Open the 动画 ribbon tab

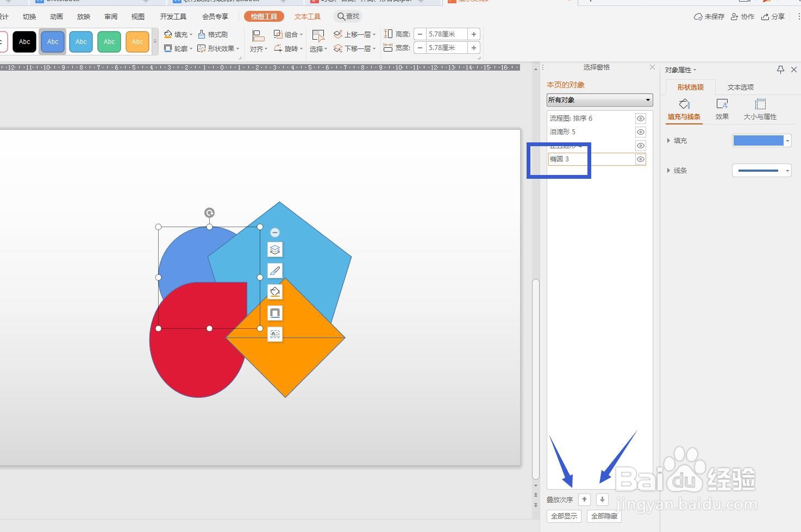[x=57, y=17]
